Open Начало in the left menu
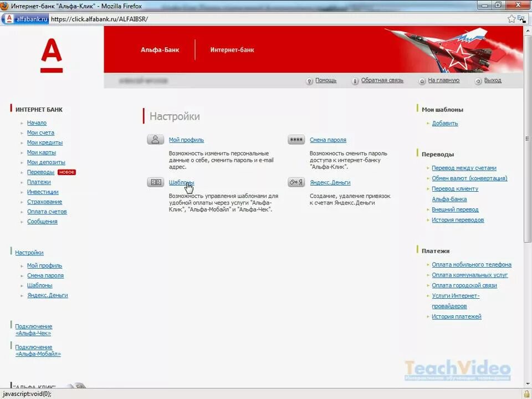The height and width of the screenshot is (399, 532). pos(37,123)
